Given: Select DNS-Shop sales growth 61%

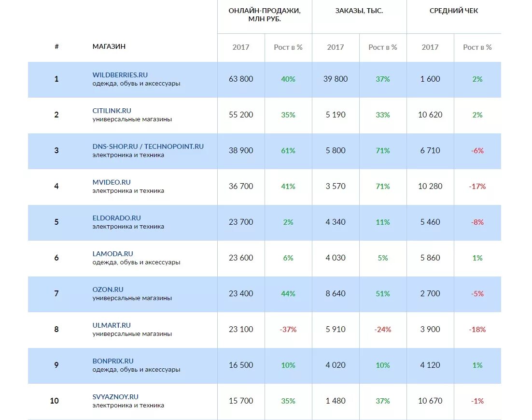Looking at the screenshot, I should 288,150.
